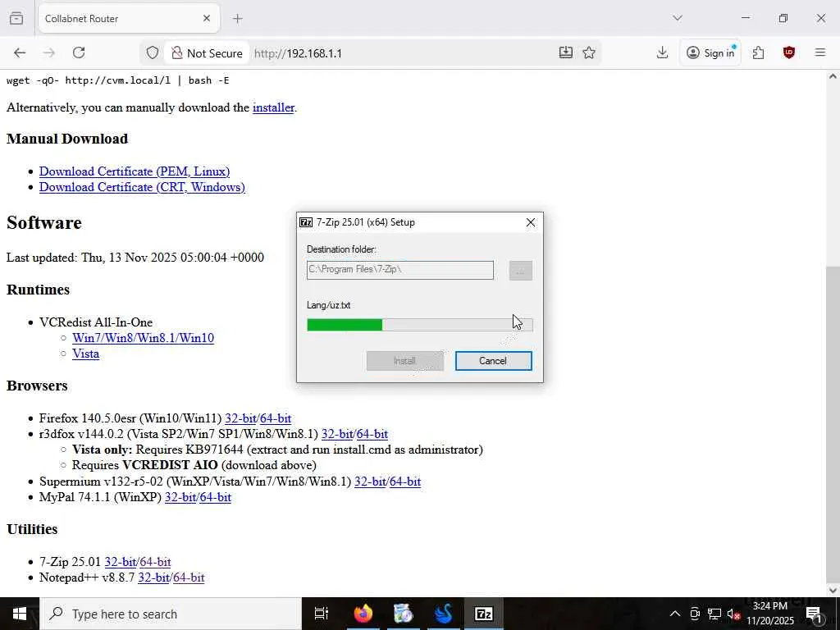The image size is (840, 630).
Task: Open the Downloads panel
Action: 662,52
